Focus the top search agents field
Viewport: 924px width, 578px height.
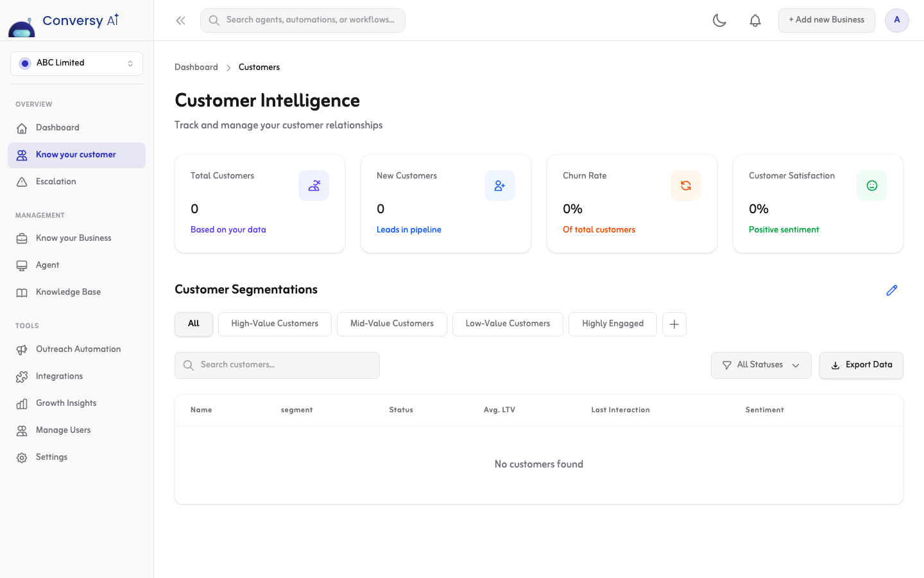[303, 21]
